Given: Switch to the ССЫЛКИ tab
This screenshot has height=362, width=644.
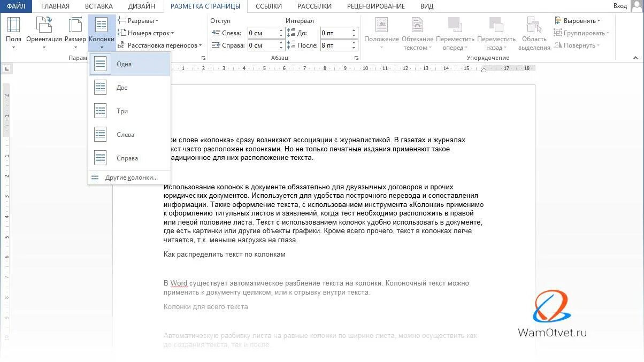Looking at the screenshot, I should [269, 6].
